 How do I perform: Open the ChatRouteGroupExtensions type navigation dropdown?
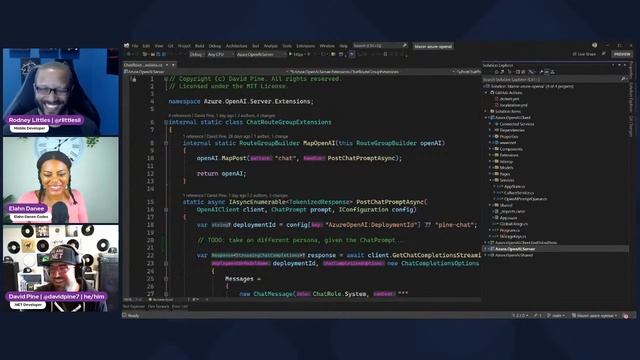[372, 72]
